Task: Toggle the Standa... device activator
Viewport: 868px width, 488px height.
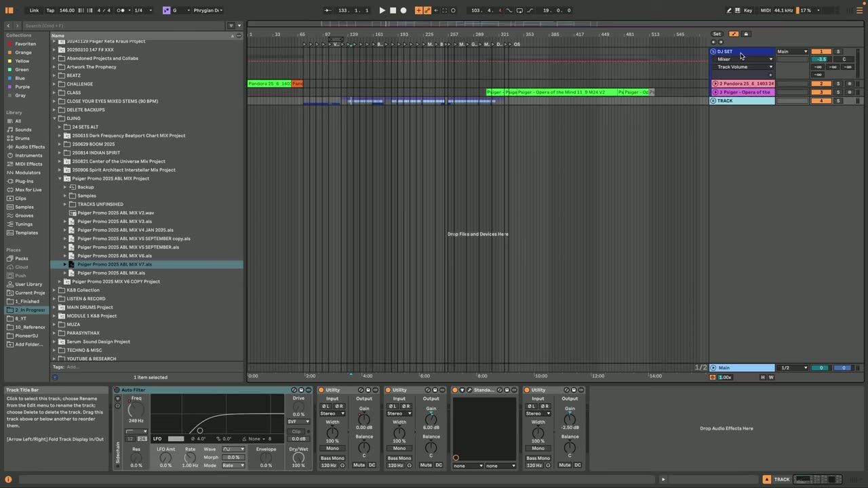Action: pyautogui.click(x=455, y=390)
